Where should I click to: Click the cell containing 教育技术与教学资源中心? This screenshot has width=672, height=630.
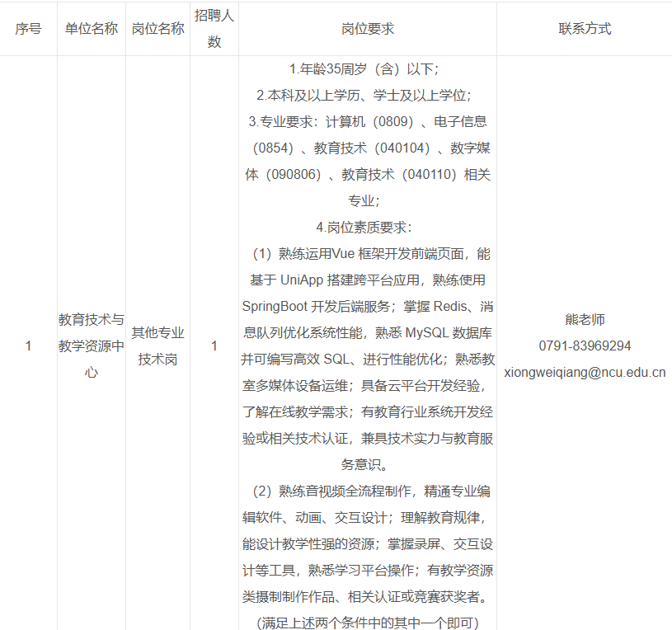[91, 345]
